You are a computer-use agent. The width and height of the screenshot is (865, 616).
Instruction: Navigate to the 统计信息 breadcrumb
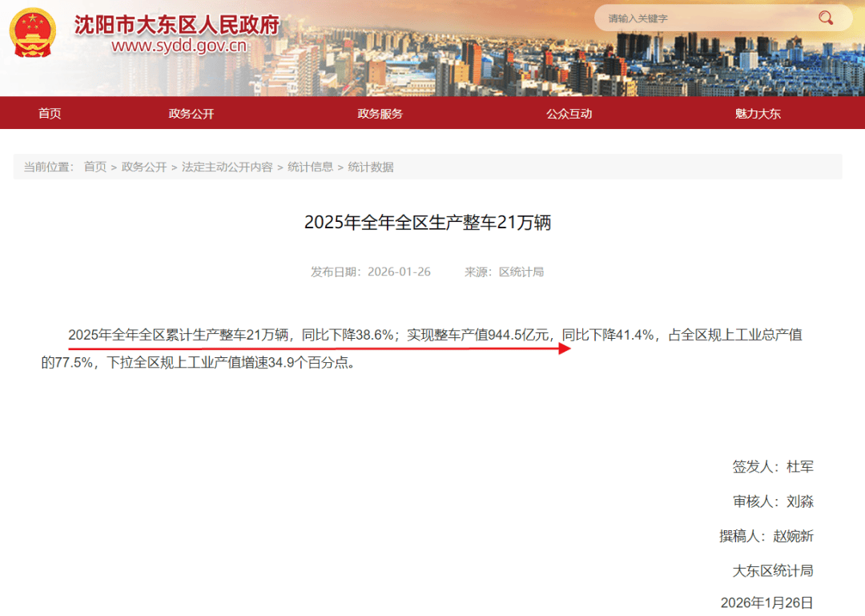(x=310, y=167)
